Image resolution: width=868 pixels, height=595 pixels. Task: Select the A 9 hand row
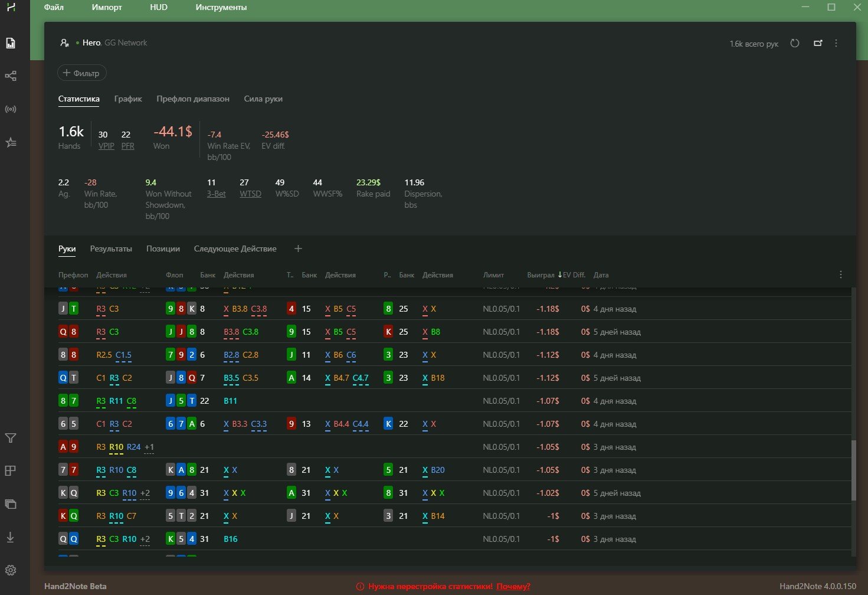pos(454,447)
